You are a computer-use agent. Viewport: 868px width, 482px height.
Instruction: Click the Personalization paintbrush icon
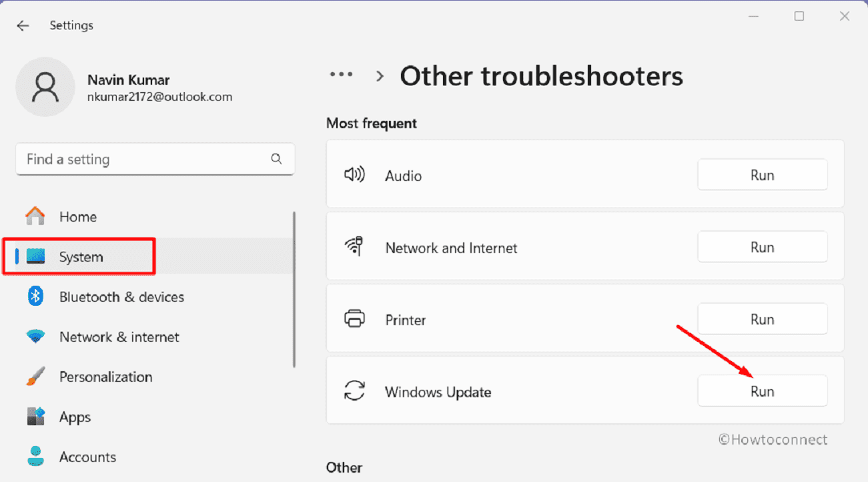[35, 377]
